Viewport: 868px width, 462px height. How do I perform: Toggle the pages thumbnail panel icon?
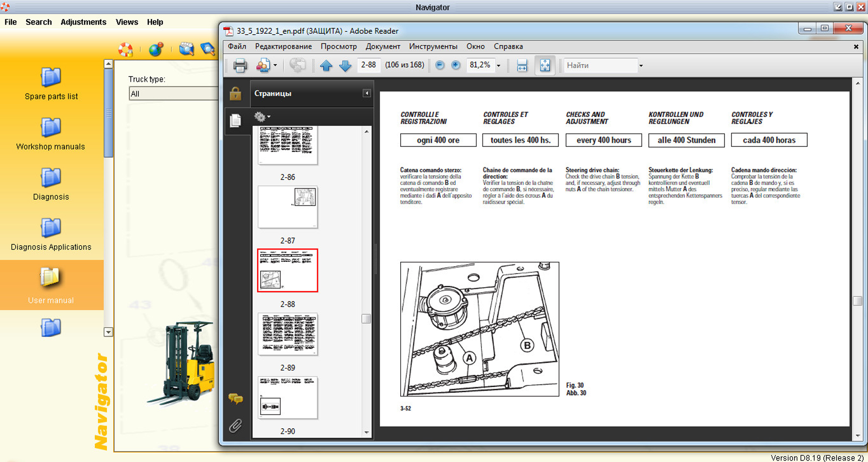coord(236,120)
